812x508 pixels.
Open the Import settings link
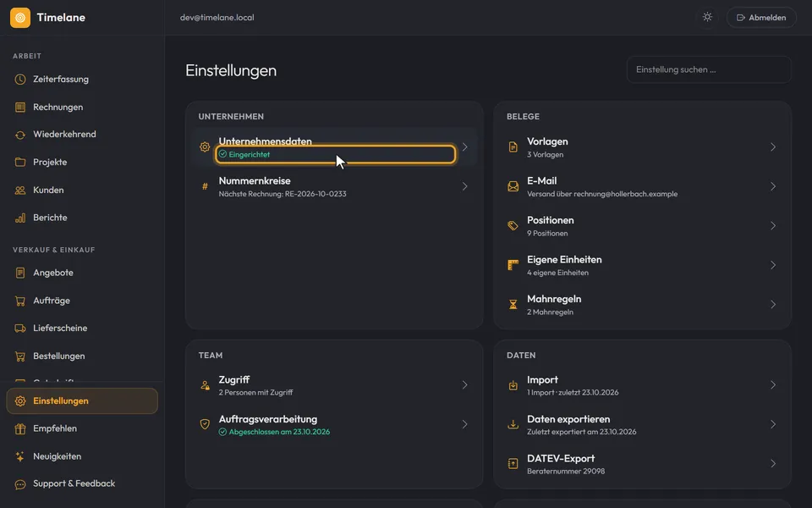(643, 386)
